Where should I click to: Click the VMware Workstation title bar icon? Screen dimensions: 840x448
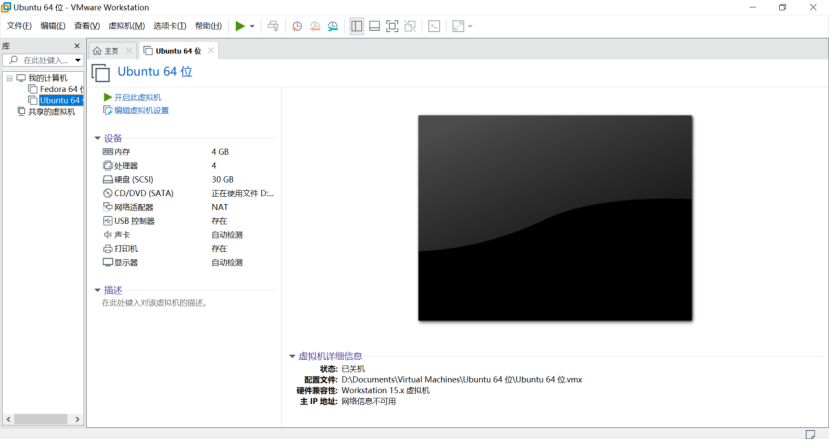pos(6,7)
